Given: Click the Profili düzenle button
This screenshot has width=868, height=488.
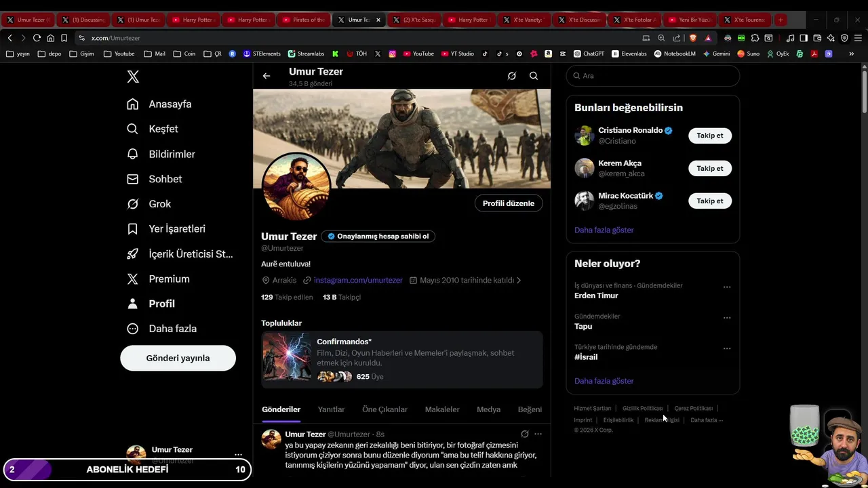Looking at the screenshot, I should [x=509, y=203].
